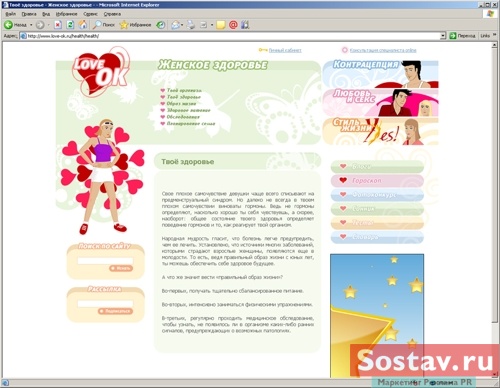500x388 pixels.
Task: Expand the Links toolbar chevron
Action: 495,35
